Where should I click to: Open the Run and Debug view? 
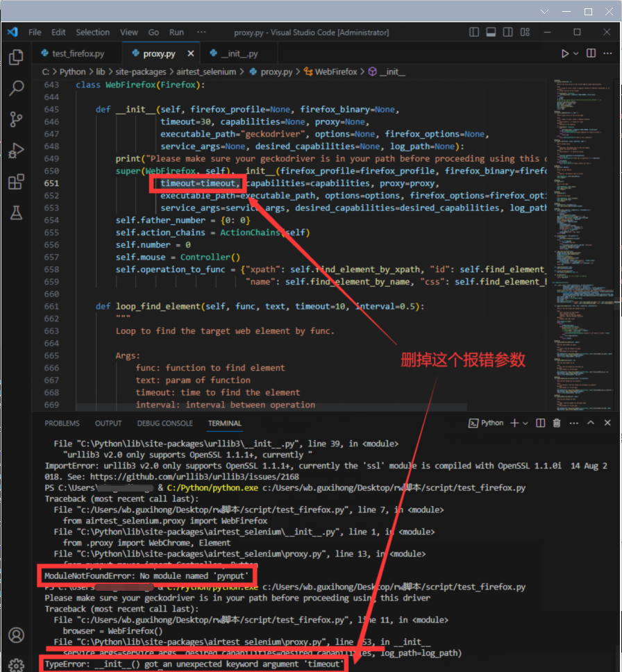(16, 151)
